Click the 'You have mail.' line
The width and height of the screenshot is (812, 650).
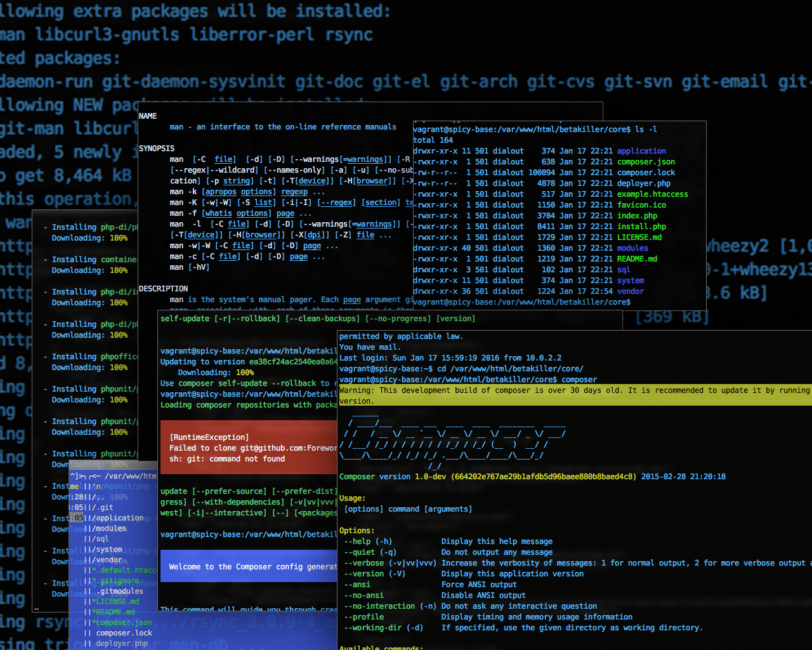(370, 347)
